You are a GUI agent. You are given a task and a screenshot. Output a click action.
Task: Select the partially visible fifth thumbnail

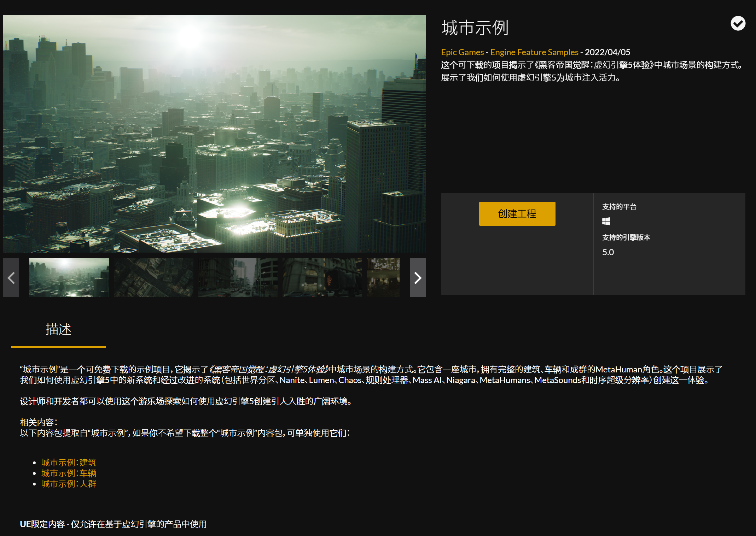click(383, 277)
